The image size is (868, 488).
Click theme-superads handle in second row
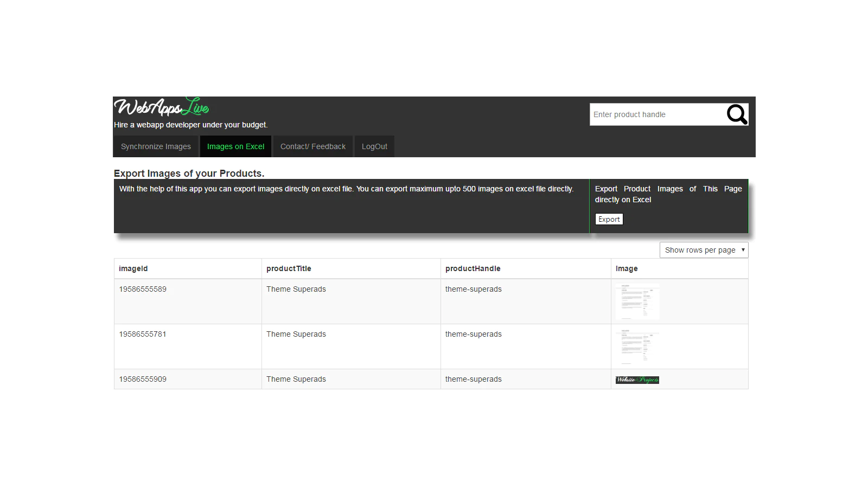pos(473,334)
